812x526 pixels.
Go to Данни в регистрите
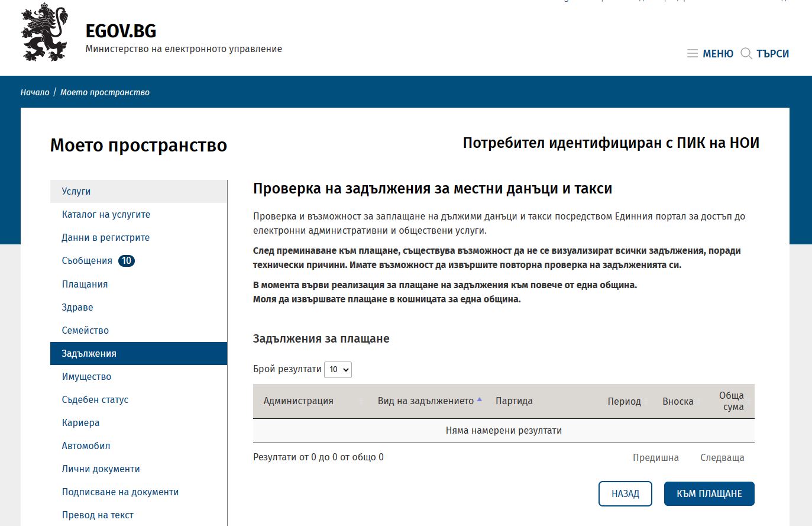tap(106, 238)
